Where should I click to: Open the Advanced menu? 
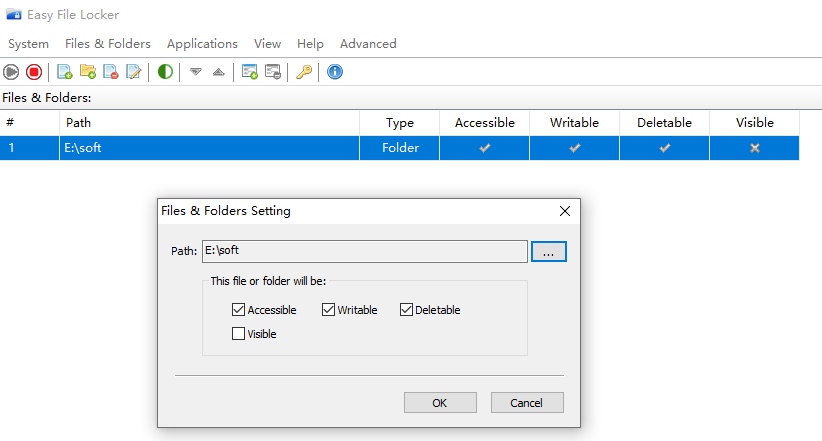click(x=368, y=44)
